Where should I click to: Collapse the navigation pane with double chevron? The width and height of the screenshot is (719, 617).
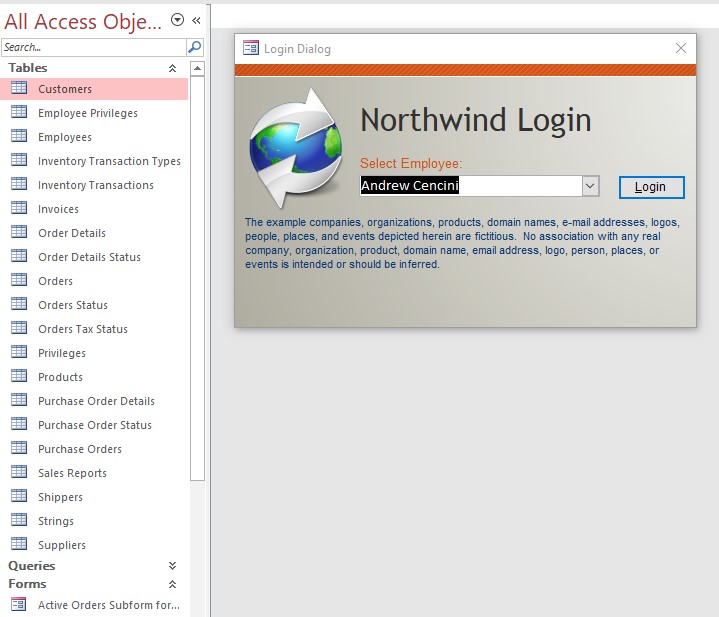(x=196, y=20)
